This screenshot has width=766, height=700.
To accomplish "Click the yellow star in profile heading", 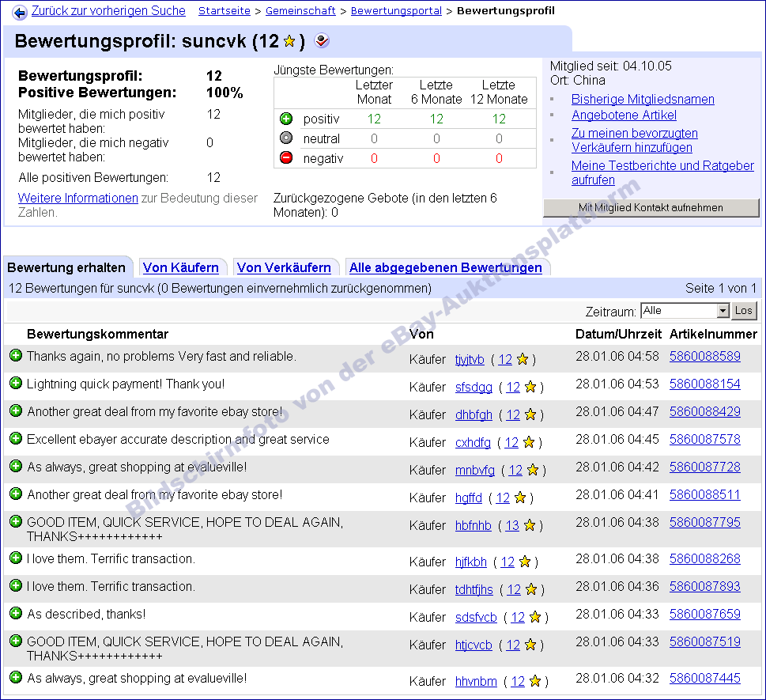I will (x=289, y=41).
